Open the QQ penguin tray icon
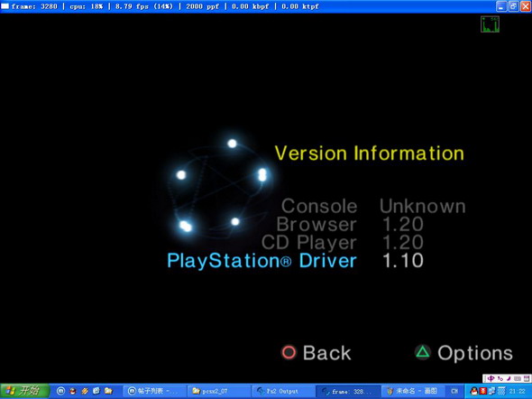Viewport: 532px width, 399px height. tap(474, 391)
